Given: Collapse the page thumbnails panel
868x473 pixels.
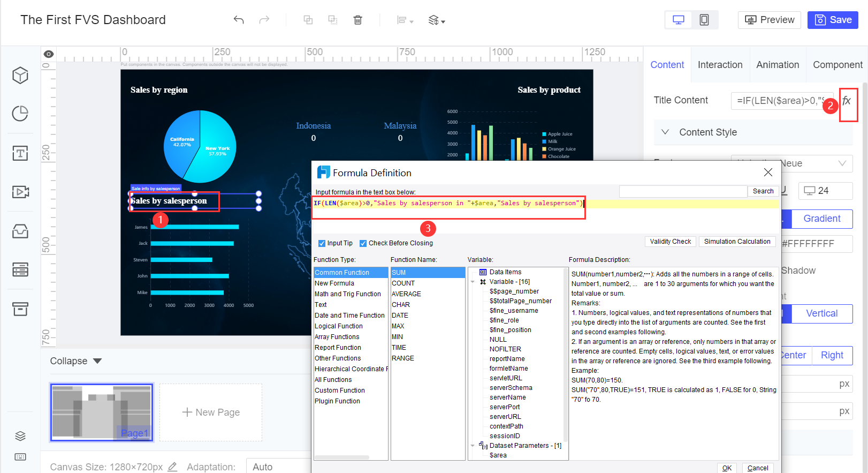Looking at the screenshot, I should pyautogui.click(x=75, y=361).
